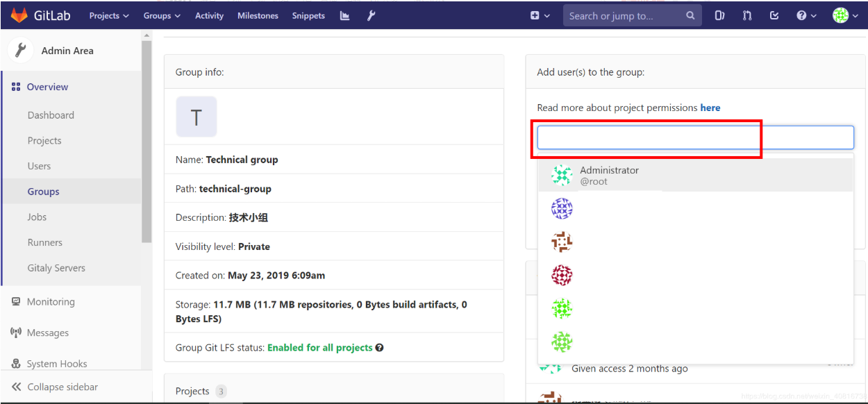The height and width of the screenshot is (404, 868).
Task: Open the merge requests icon
Action: [x=747, y=15]
